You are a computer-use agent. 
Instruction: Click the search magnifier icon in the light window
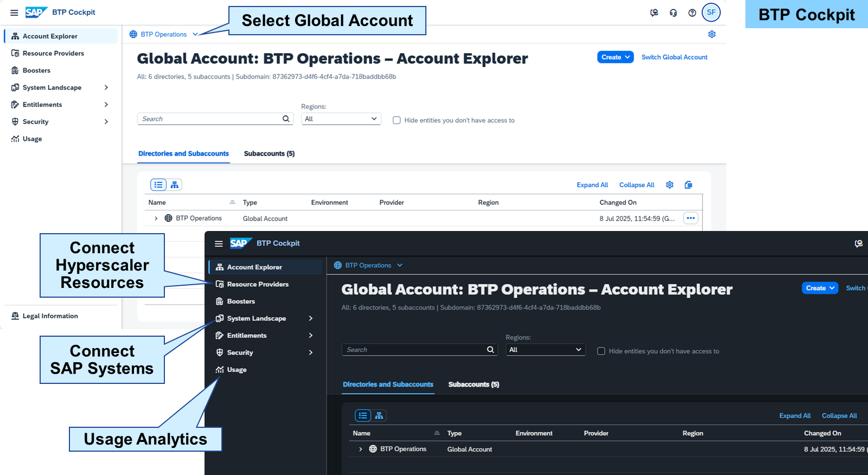(x=286, y=119)
